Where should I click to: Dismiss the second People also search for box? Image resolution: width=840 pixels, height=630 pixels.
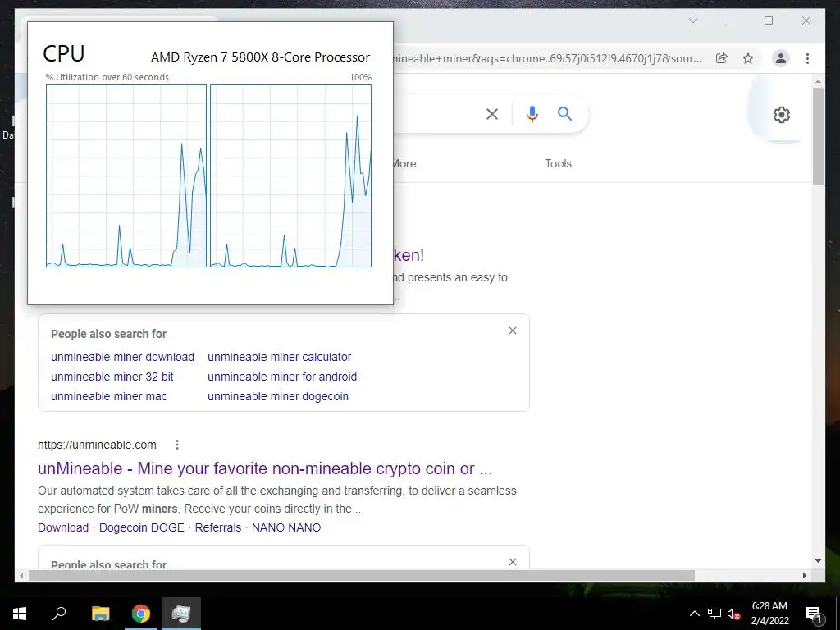[513, 561]
